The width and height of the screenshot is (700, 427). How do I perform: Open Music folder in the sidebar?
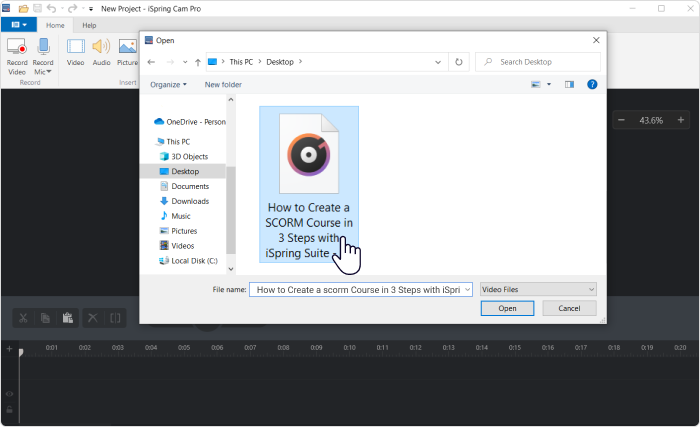click(175, 216)
